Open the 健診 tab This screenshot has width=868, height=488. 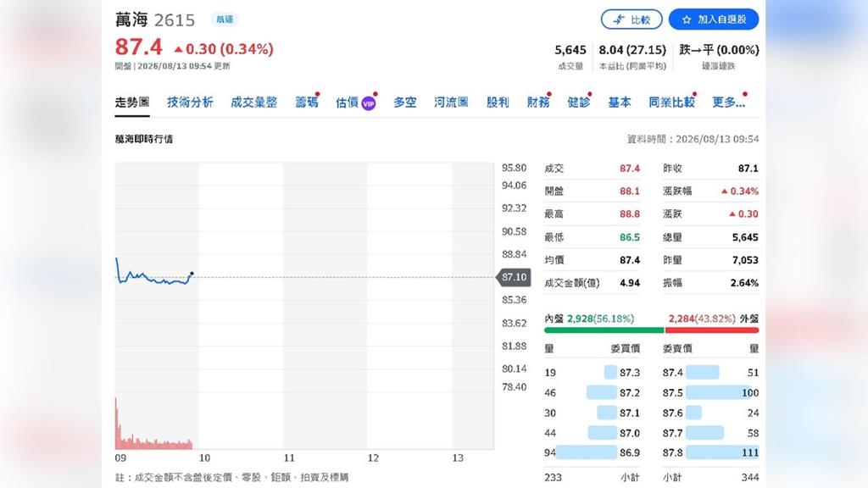(579, 103)
